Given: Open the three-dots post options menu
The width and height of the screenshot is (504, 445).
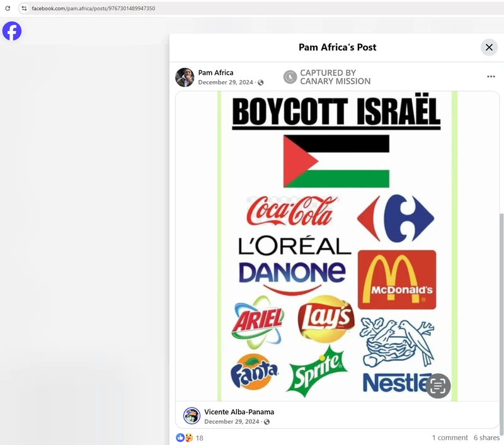Looking at the screenshot, I should pos(491,76).
